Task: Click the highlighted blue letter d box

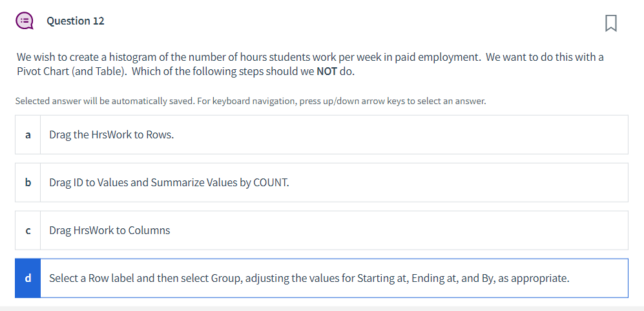Action: pos(28,278)
